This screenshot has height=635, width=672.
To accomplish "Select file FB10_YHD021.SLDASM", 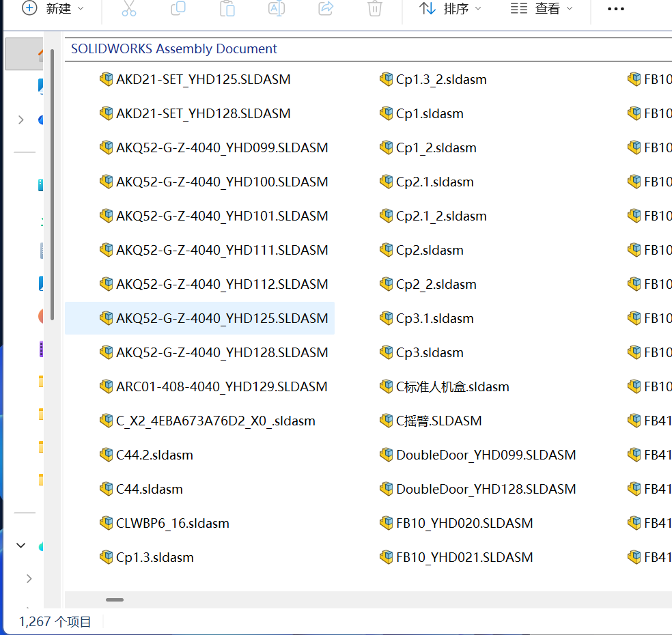I will click(456, 557).
